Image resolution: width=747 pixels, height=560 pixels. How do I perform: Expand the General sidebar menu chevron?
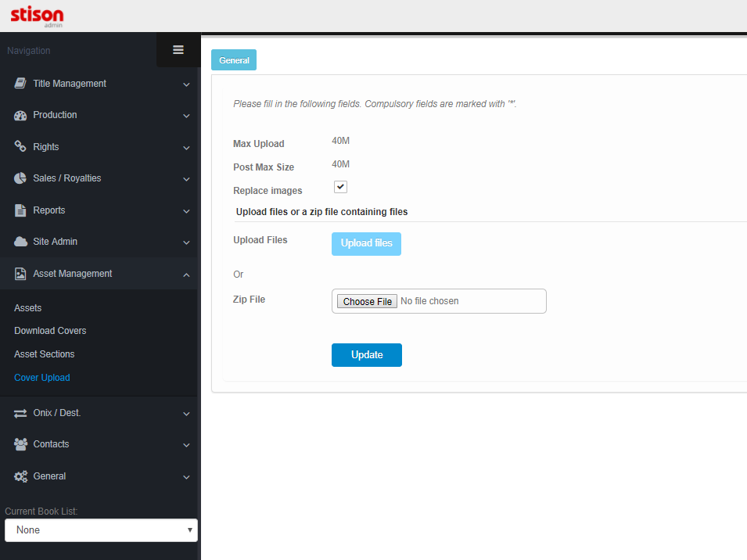[x=186, y=477]
